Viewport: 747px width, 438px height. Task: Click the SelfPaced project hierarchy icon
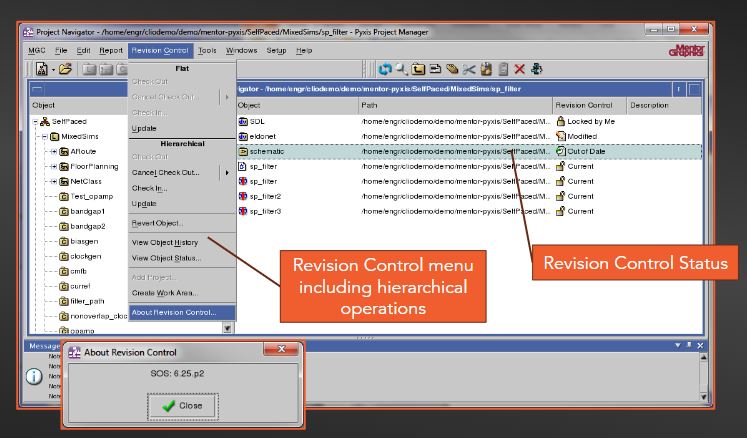[45, 122]
